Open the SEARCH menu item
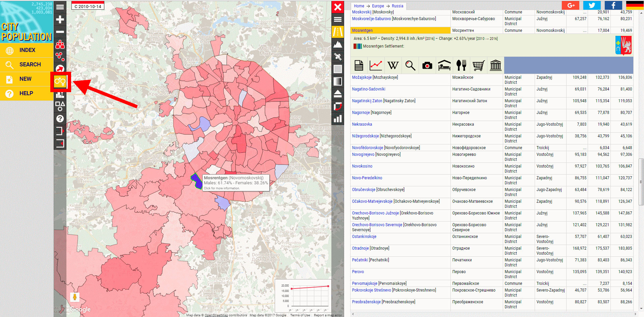644x317 pixels. pyautogui.click(x=30, y=64)
